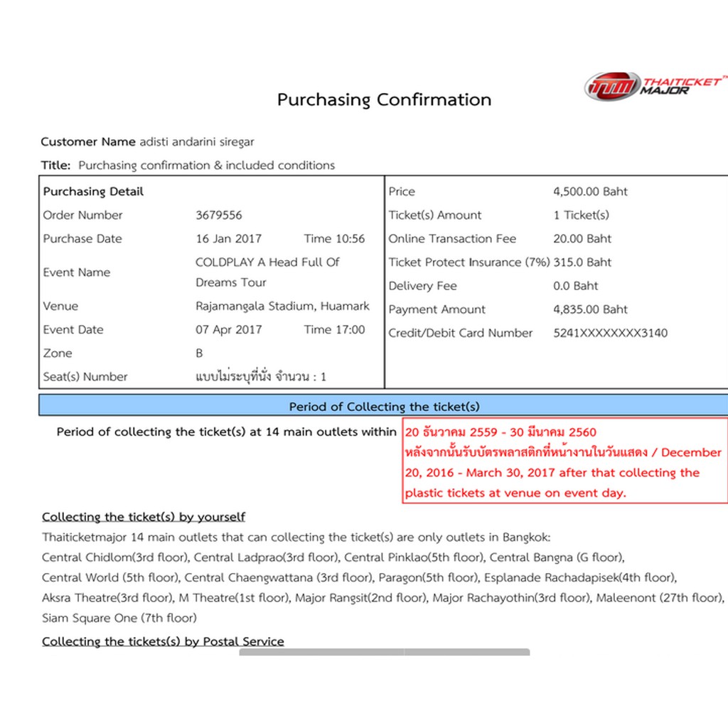Screen dimensions: 728x728
Task: Click the event date 07 Apr 2017
Action: 229,330
